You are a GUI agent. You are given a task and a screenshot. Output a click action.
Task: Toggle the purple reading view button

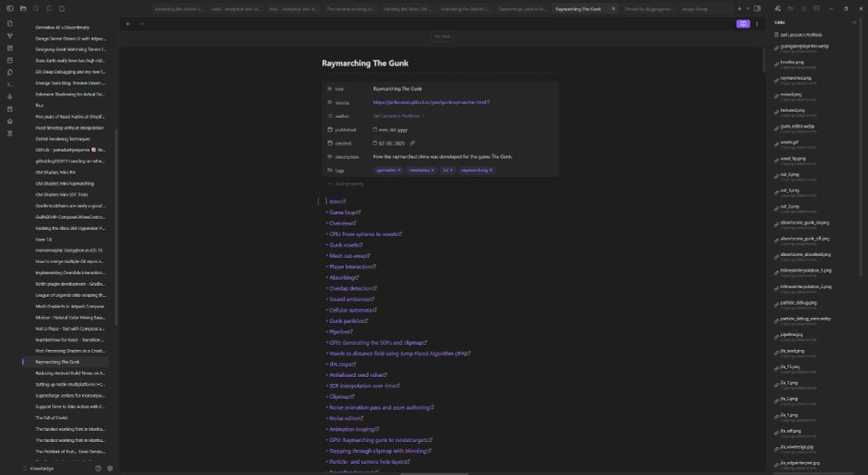coord(743,23)
